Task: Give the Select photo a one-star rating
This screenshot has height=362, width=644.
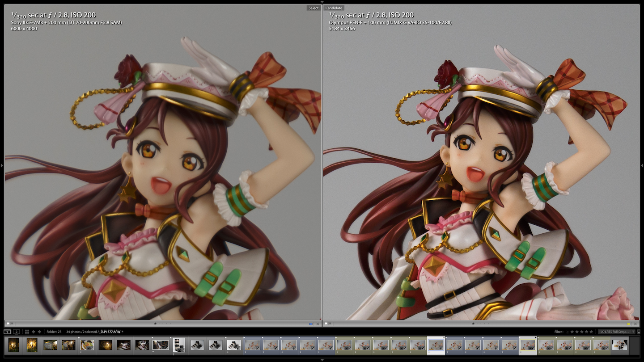Action: tap(155, 324)
